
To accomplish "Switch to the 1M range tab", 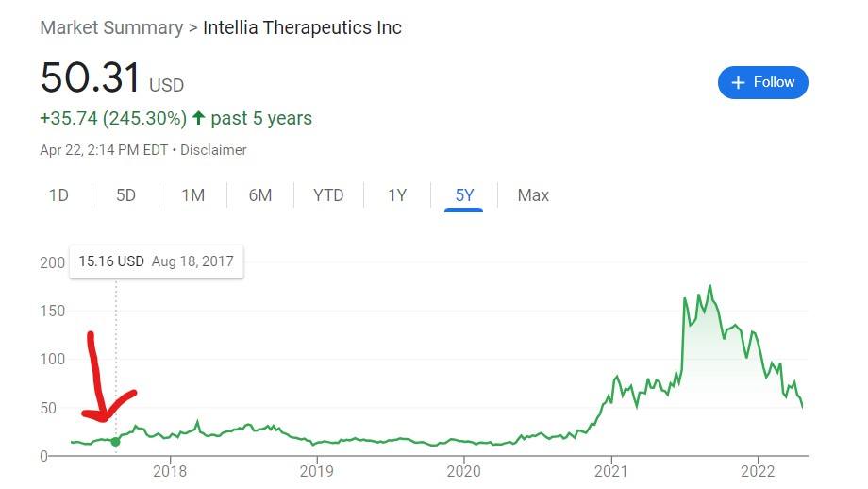I will click(x=193, y=195).
